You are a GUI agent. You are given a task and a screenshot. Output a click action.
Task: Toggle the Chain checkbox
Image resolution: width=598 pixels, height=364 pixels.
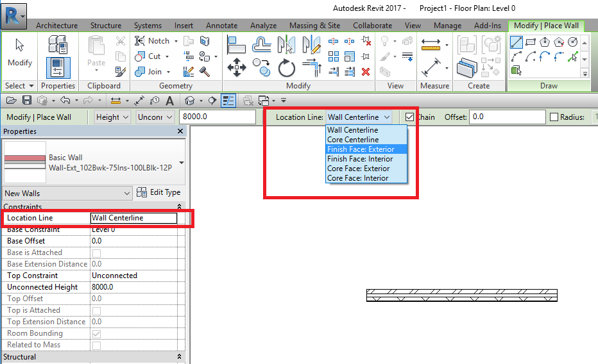409,117
